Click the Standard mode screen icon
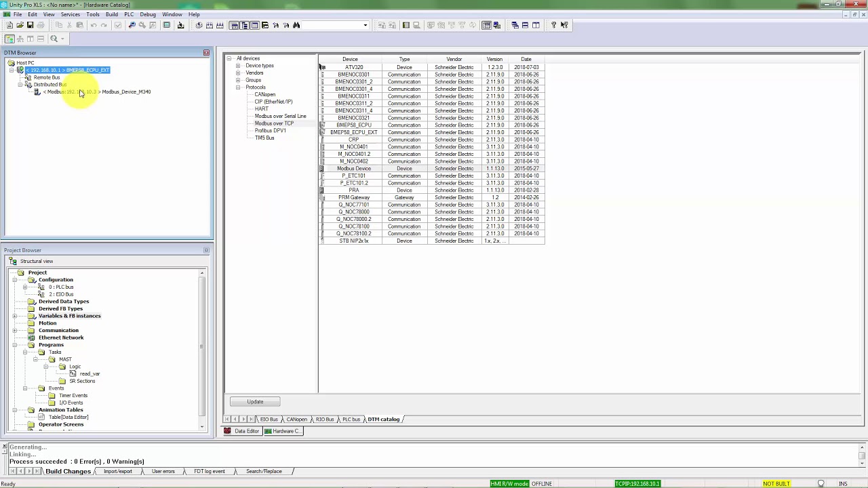Image resolution: width=868 pixels, height=488 pixels. click(486, 25)
